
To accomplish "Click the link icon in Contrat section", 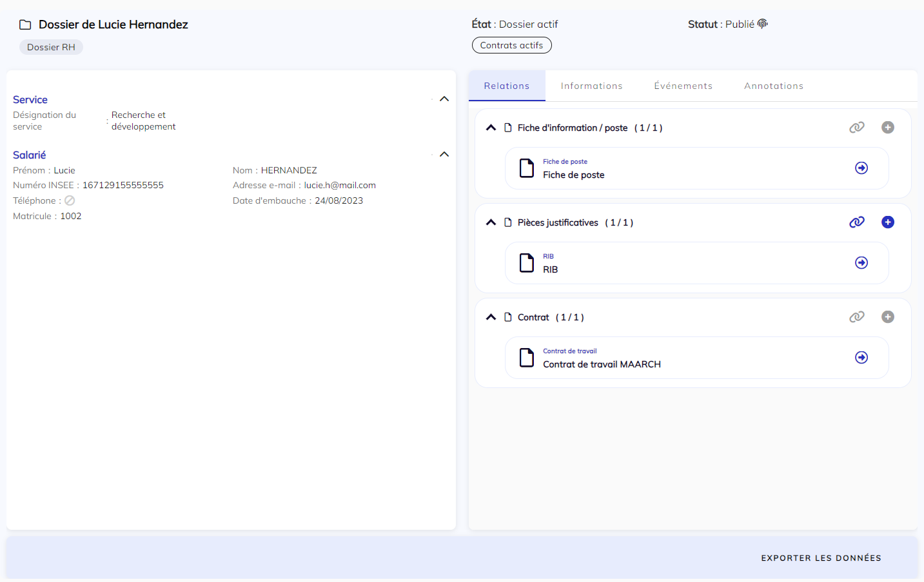I will pyautogui.click(x=857, y=317).
